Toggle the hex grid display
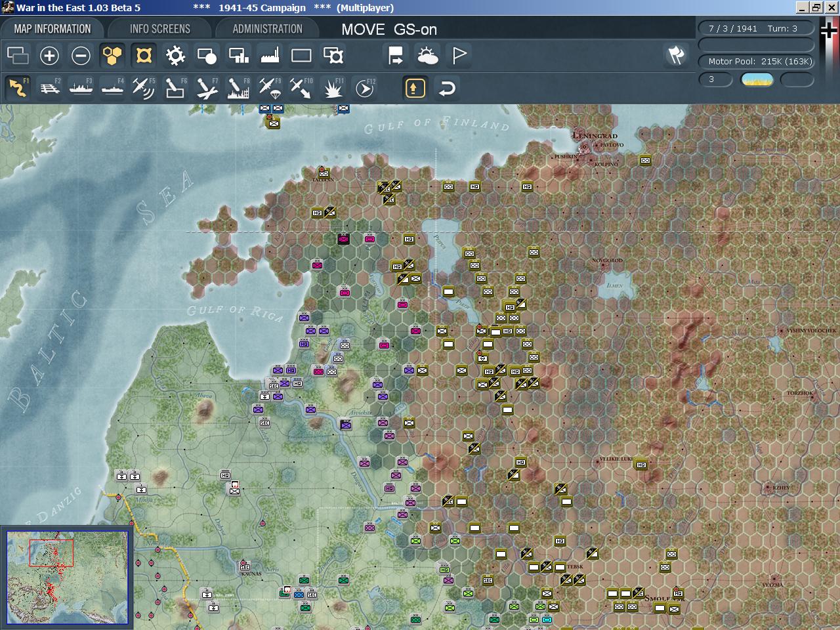Screen dimensions: 840x630 coord(112,56)
